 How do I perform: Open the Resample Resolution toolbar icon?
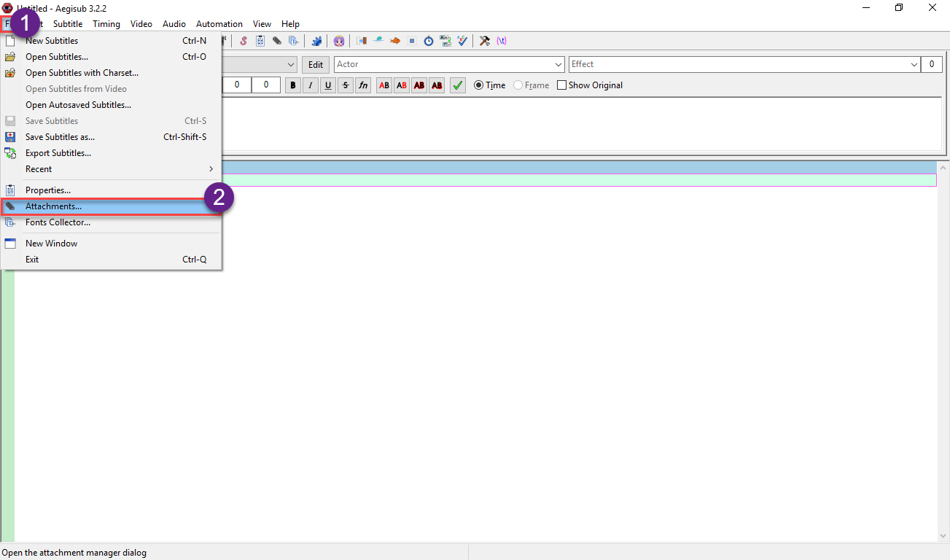(412, 41)
